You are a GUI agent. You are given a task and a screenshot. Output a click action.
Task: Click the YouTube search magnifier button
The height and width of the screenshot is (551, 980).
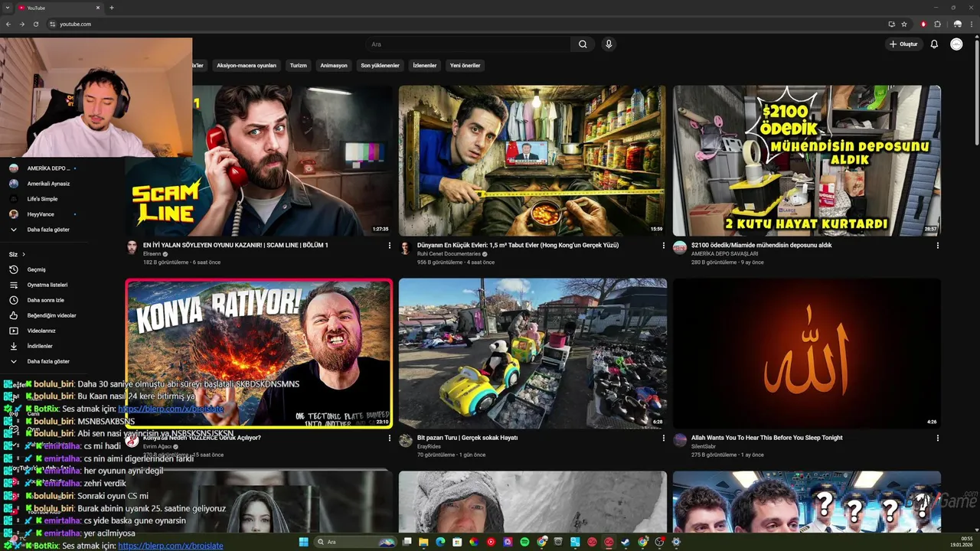tap(583, 44)
